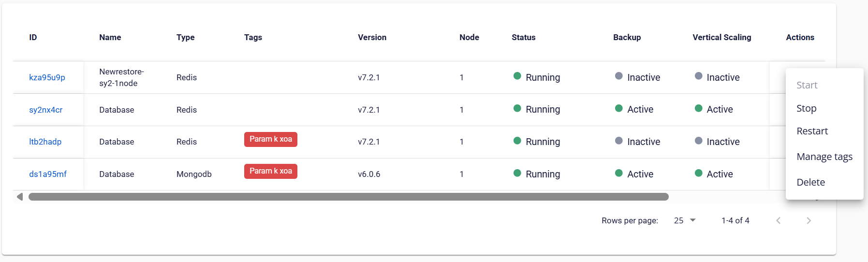Click the greyed-out Start menu option

coord(807,85)
